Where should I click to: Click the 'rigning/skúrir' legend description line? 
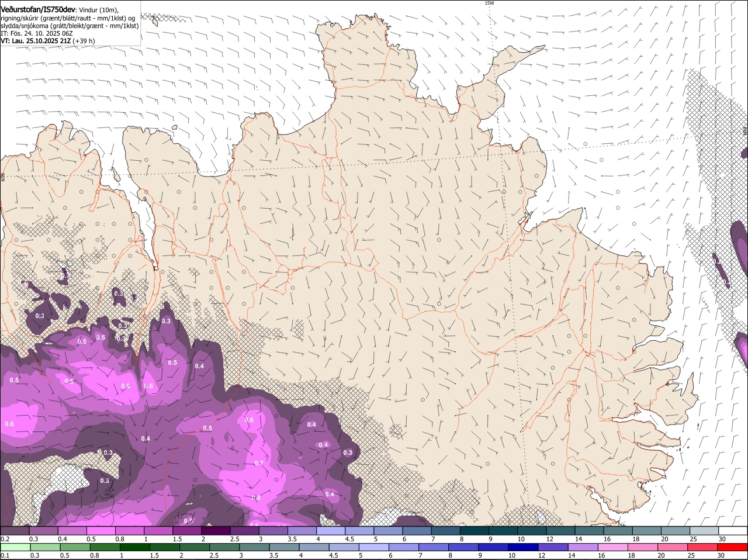(x=68, y=18)
